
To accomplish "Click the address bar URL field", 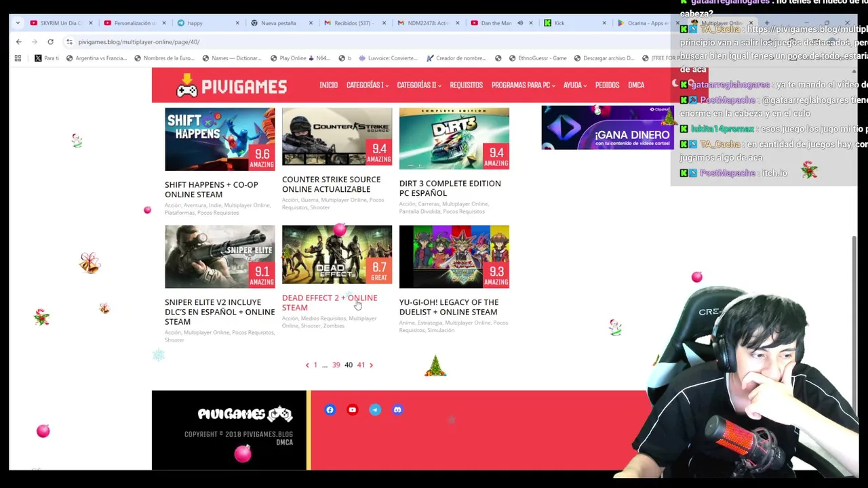I will click(x=366, y=41).
